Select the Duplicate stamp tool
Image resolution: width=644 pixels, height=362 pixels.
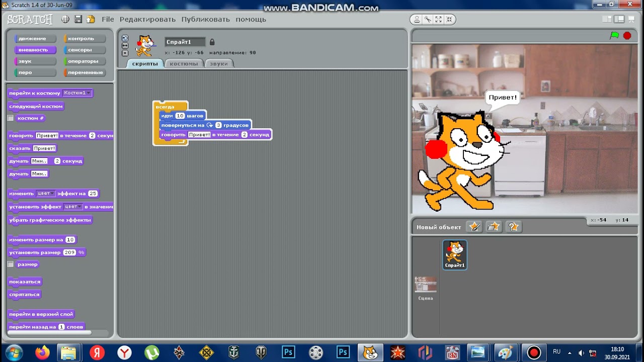[x=417, y=20]
